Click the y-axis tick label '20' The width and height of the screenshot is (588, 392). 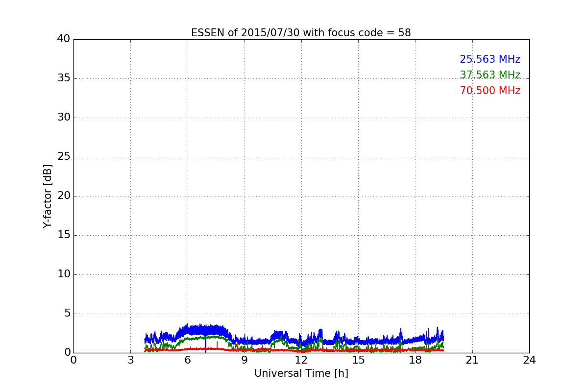(64, 196)
